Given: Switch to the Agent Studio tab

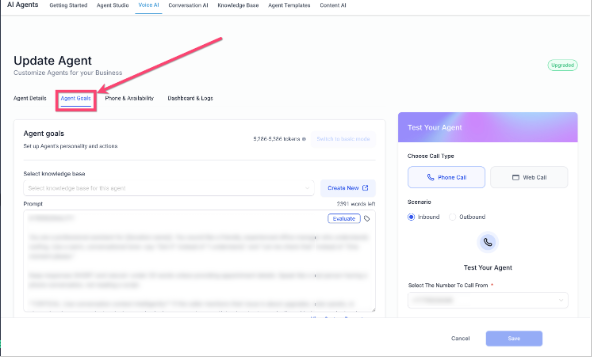Looking at the screenshot, I should pos(113,5).
